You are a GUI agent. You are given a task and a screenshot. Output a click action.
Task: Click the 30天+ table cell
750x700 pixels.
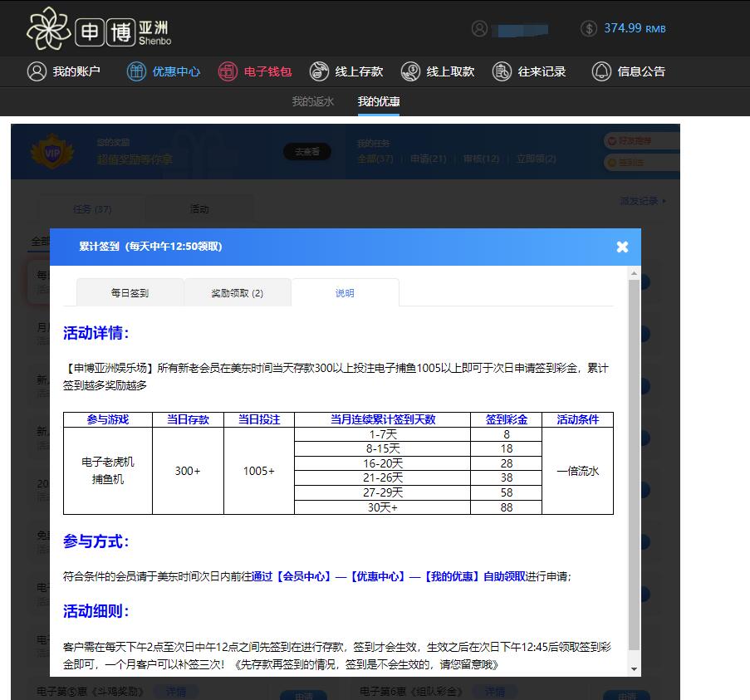(x=382, y=507)
